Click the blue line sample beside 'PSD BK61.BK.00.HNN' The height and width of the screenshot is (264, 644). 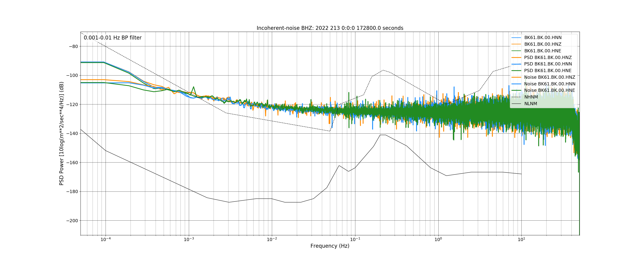pyautogui.click(x=516, y=64)
